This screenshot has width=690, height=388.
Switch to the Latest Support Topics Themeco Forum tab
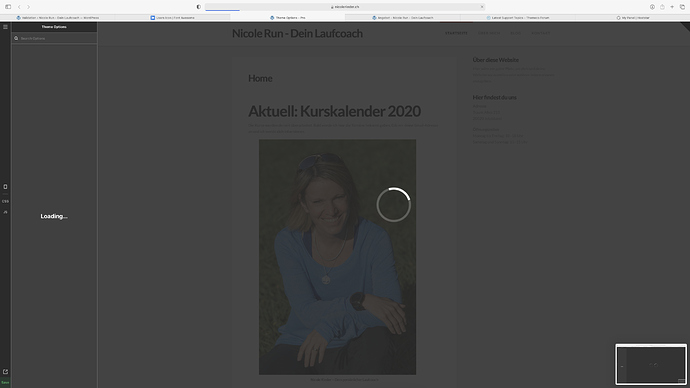click(x=518, y=18)
